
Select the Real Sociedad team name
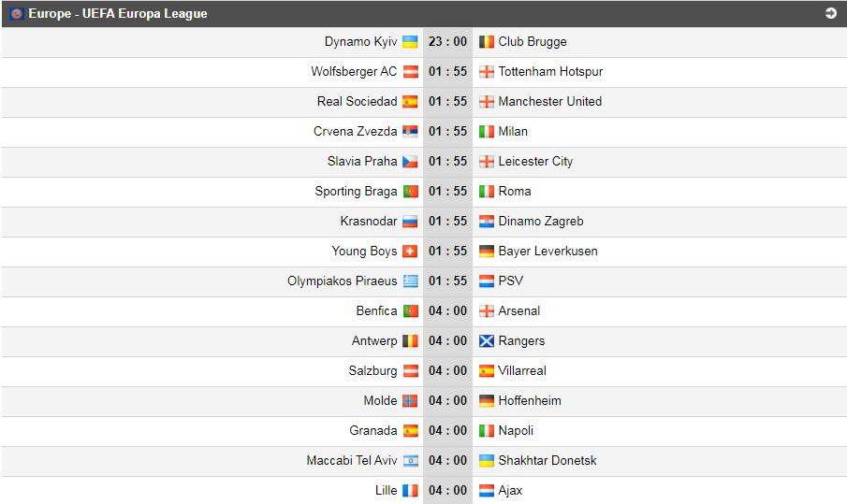pos(358,101)
